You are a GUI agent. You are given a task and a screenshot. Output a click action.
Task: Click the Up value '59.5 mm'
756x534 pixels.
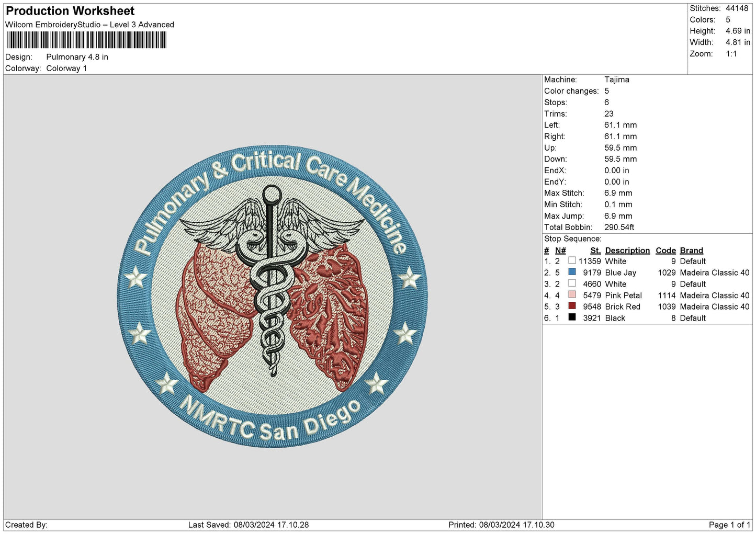(620, 148)
